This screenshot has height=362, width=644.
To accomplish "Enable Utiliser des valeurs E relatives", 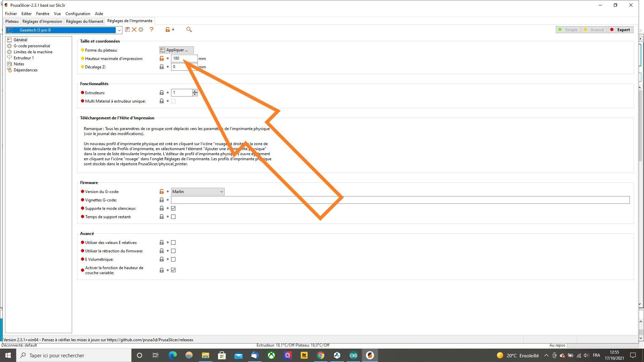I will point(173,242).
